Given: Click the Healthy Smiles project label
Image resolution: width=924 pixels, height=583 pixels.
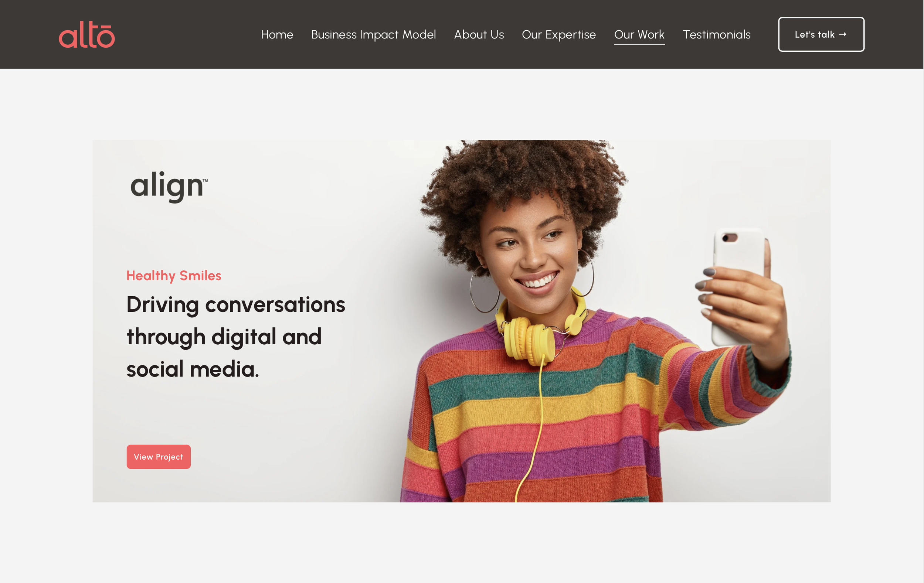Looking at the screenshot, I should pos(174,275).
